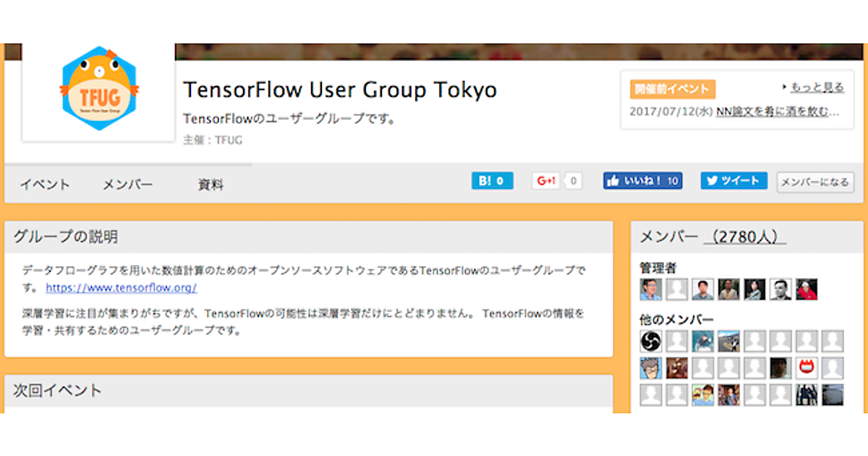
Task: Click the 管理者 label
Action: click(x=658, y=268)
